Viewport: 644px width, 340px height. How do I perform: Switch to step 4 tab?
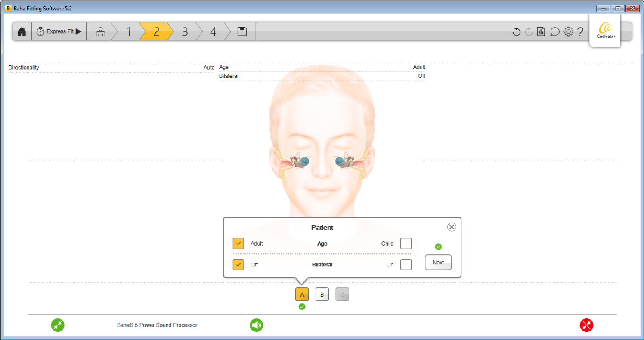click(213, 31)
